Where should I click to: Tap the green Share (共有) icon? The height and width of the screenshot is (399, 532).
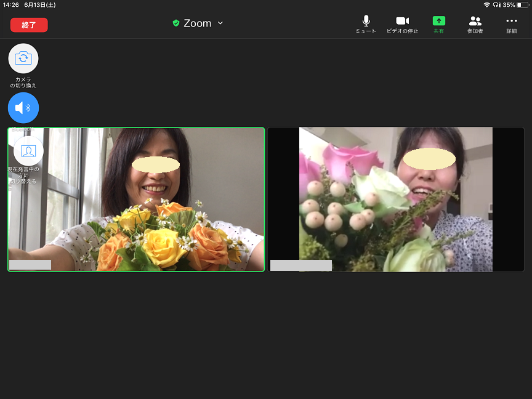pyautogui.click(x=438, y=21)
